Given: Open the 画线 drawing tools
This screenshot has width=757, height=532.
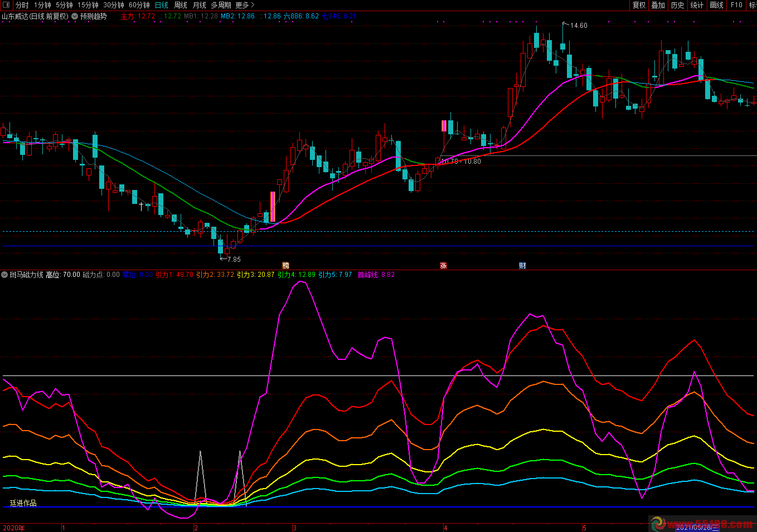Looking at the screenshot, I should click(716, 5).
